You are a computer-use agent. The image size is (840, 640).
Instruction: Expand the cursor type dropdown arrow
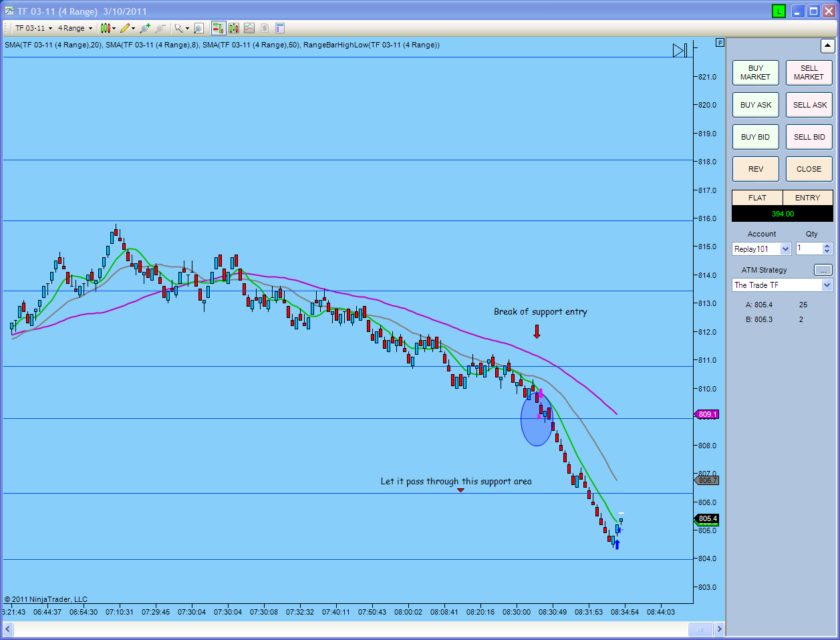[187, 28]
